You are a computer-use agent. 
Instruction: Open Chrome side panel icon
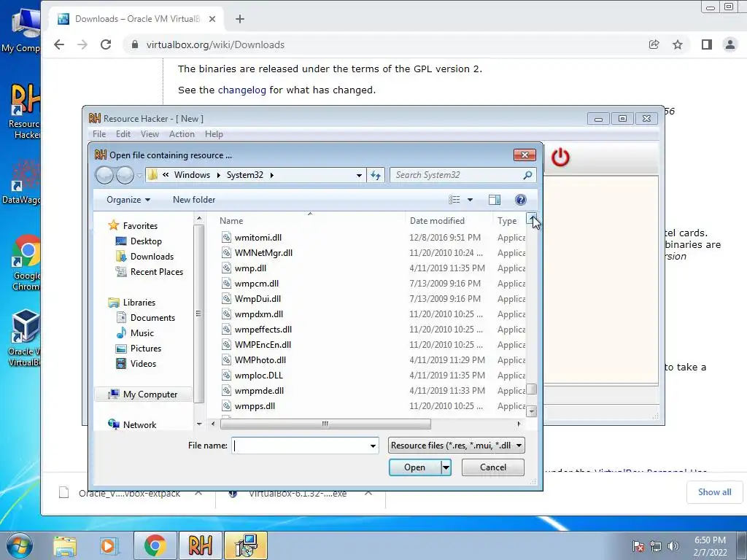pos(706,44)
